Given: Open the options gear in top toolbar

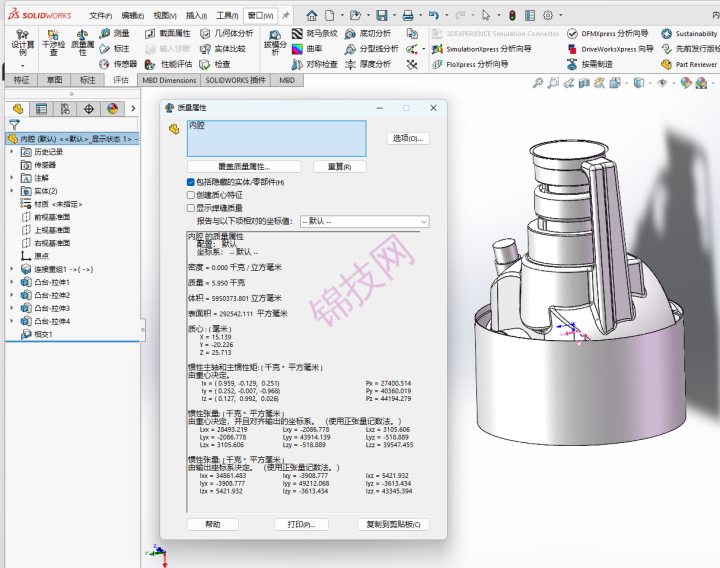Looking at the screenshot, I should point(548,16).
